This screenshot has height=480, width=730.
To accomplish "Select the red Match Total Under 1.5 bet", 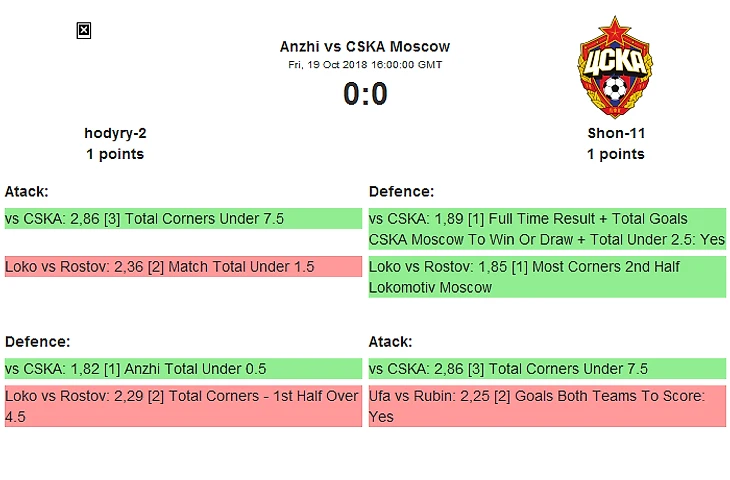I will click(x=183, y=266).
